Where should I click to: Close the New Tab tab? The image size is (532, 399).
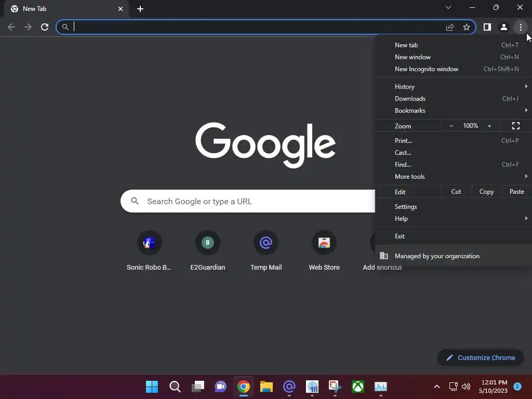[121, 9]
